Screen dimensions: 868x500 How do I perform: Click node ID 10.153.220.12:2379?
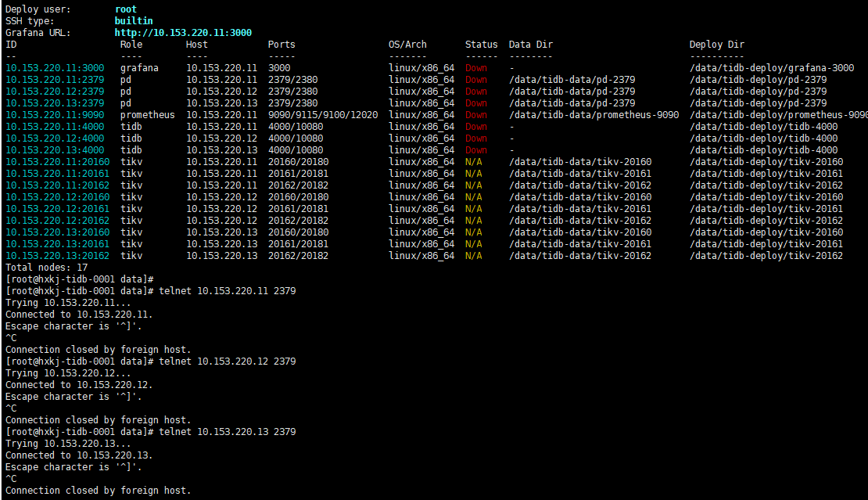click(x=55, y=92)
